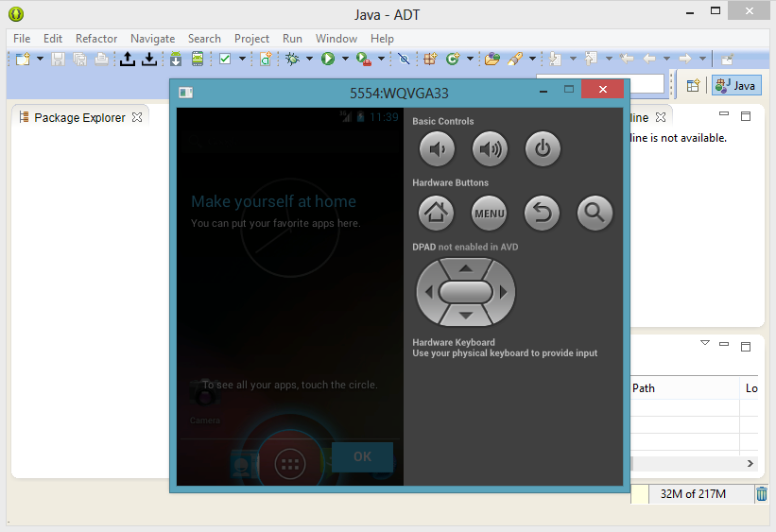This screenshot has height=532, width=776.
Task: Open the Refactor menu
Action: coord(96,39)
